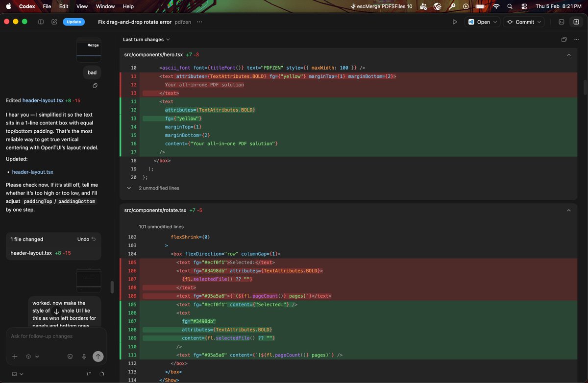Screen dimensions: 588x383
Task: Undo the 1 file changed
Action: tap(86, 239)
